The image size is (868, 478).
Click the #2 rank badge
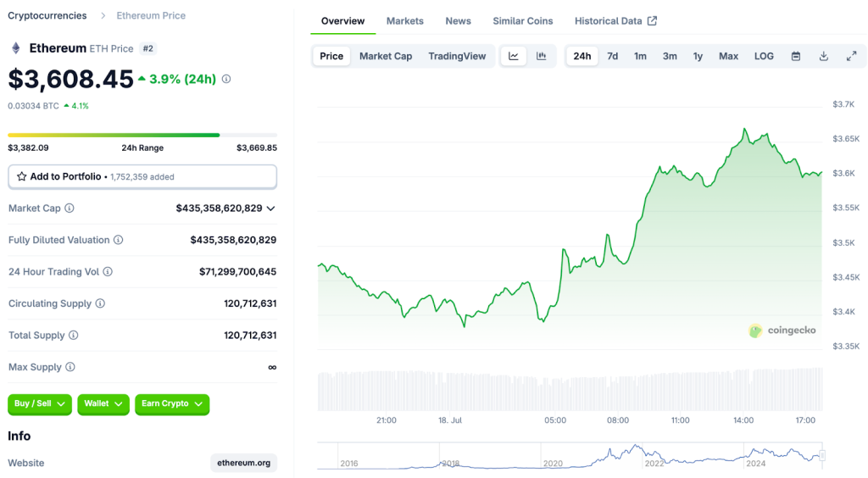point(147,48)
